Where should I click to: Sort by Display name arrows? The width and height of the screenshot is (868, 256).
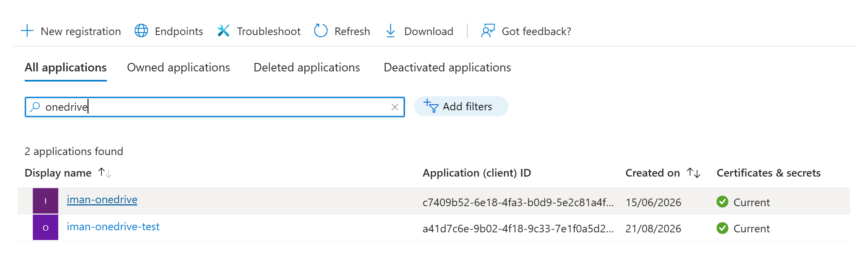pyautogui.click(x=105, y=173)
